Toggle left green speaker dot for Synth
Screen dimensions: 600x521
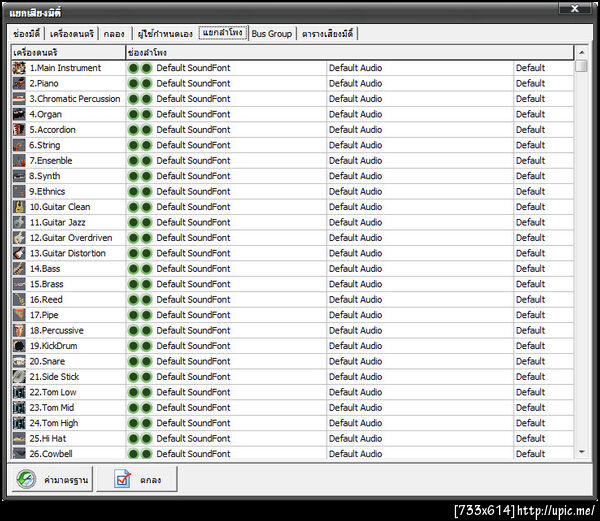(133, 176)
